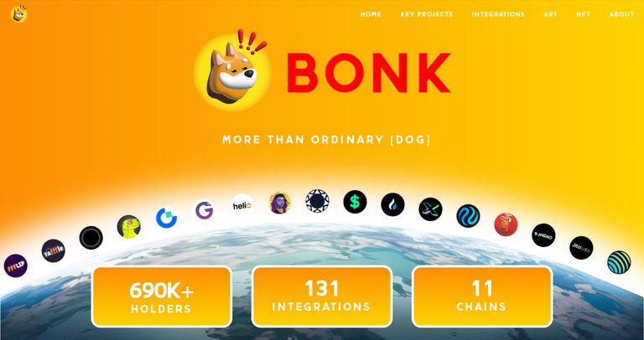The image size is (644, 340).
Task: Open the rafffle partner icon
Action: tap(54, 250)
